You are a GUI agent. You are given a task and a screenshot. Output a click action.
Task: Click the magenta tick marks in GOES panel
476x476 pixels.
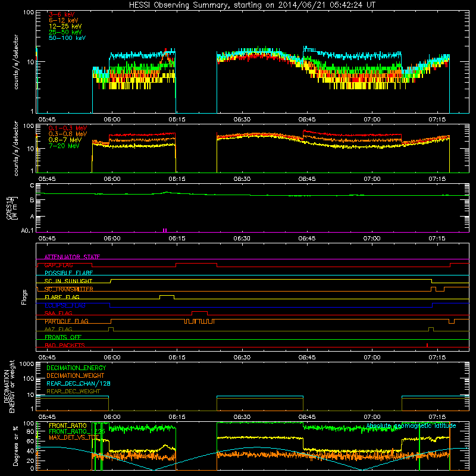pos(165,230)
